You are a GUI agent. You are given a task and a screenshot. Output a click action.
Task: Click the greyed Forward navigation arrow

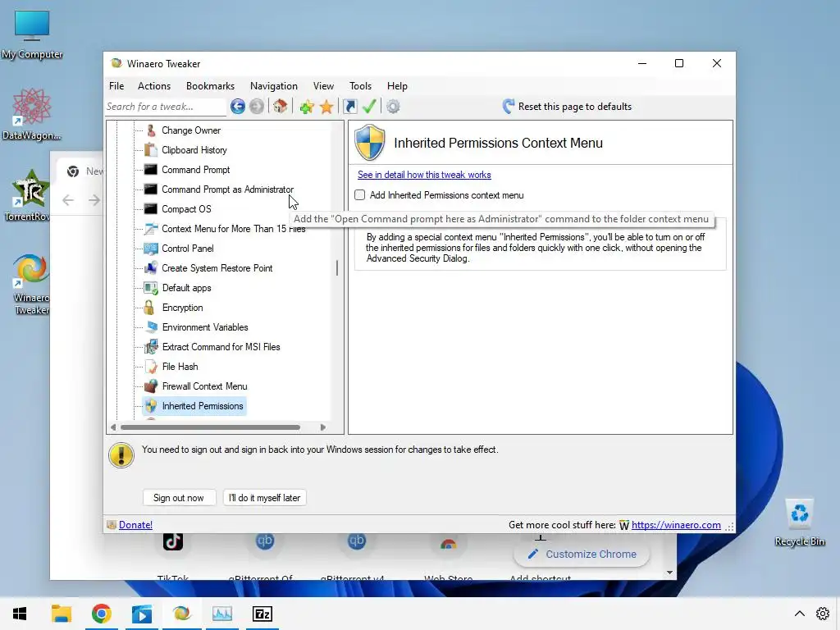point(257,107)
